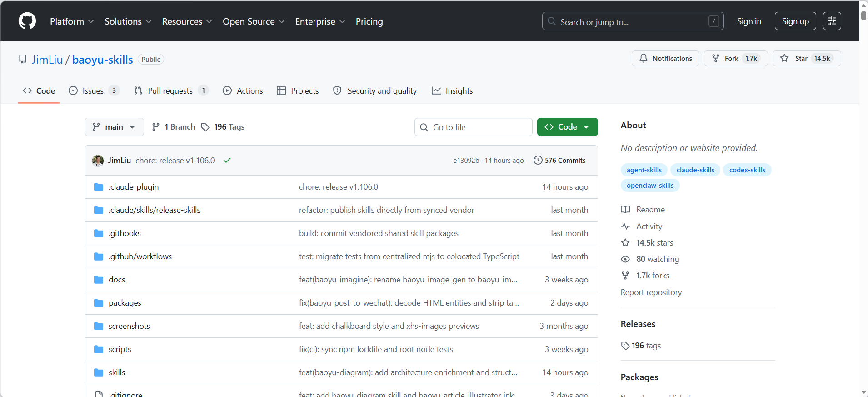The height and width of the screenshot is (397, 868).
Task: Open the Pull requests tab
Action: 170,91
